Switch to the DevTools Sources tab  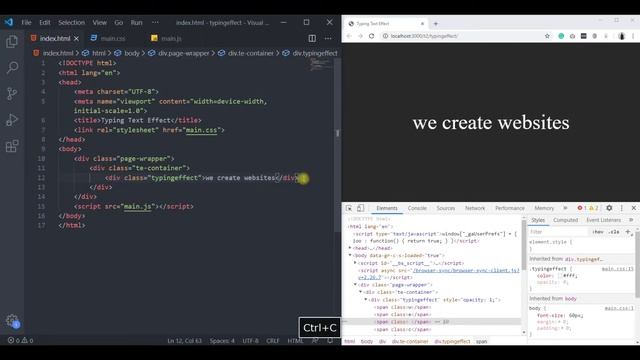click(446, 208)
